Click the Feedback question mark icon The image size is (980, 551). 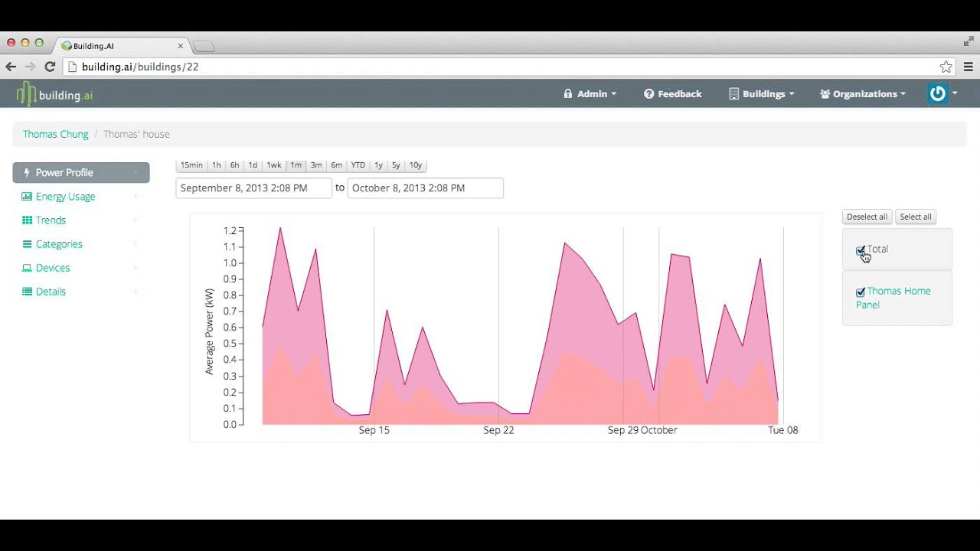pyautogui.click(x=648, y=94)
